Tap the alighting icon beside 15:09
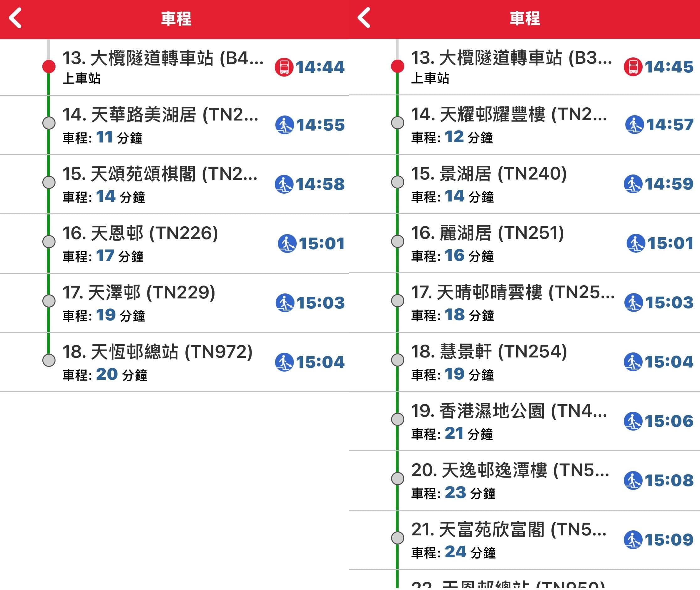The width and height of the screenshot is (700, 590). [x=633, y=539]
